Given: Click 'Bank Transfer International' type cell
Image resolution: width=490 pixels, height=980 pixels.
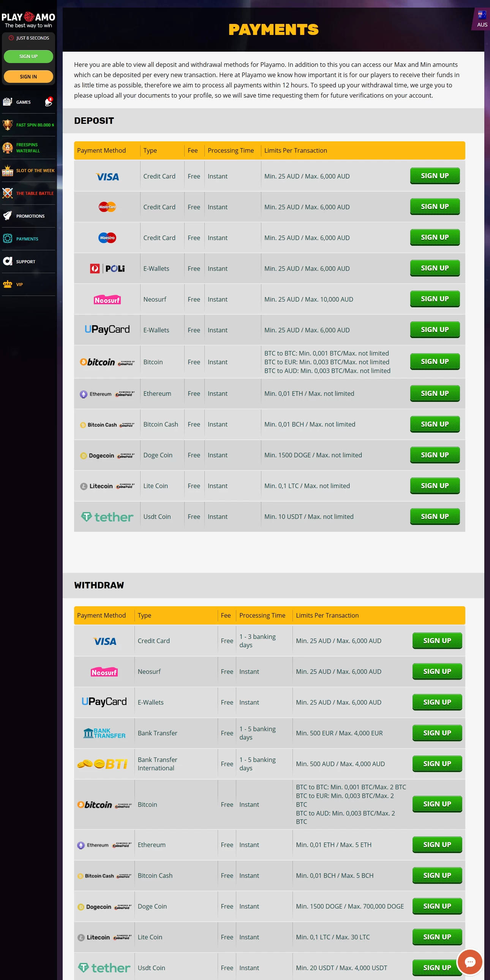Looking at the screenshot, I should coord(158,764).
